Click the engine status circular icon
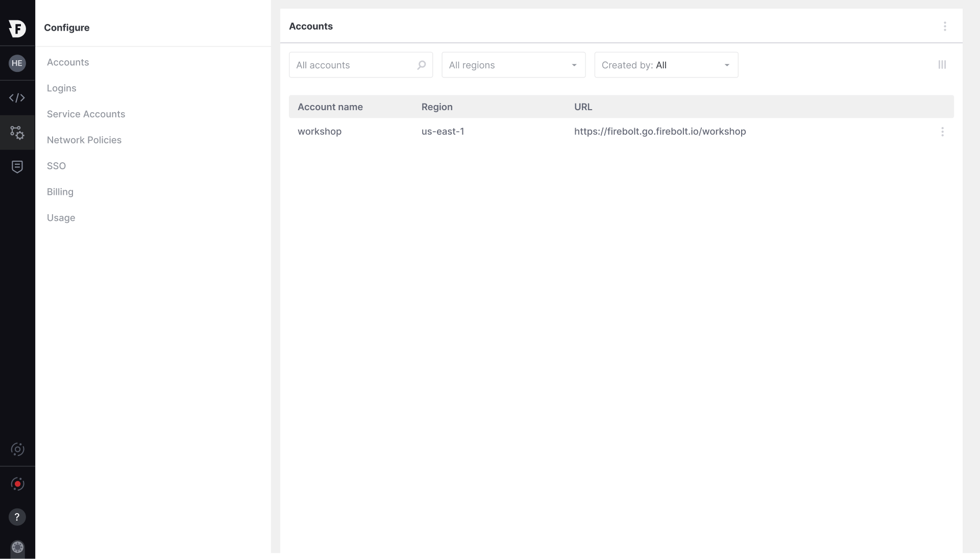 (17, 449)
